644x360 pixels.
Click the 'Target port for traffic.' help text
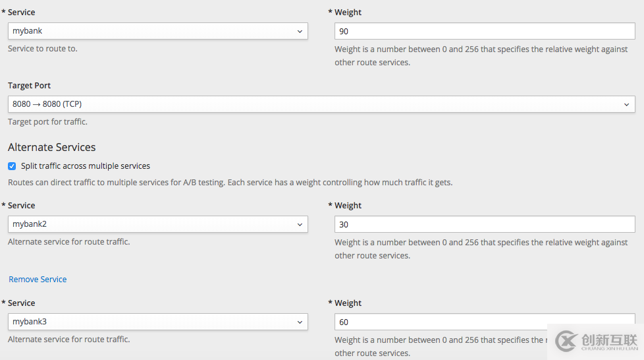[x=47, y=122]
